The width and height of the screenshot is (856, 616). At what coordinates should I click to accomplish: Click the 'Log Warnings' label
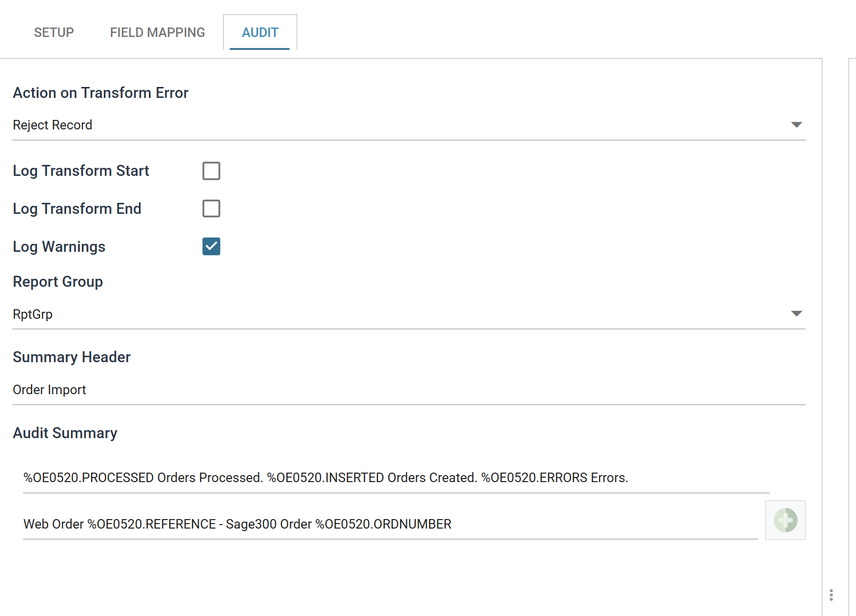click(59, 247)
